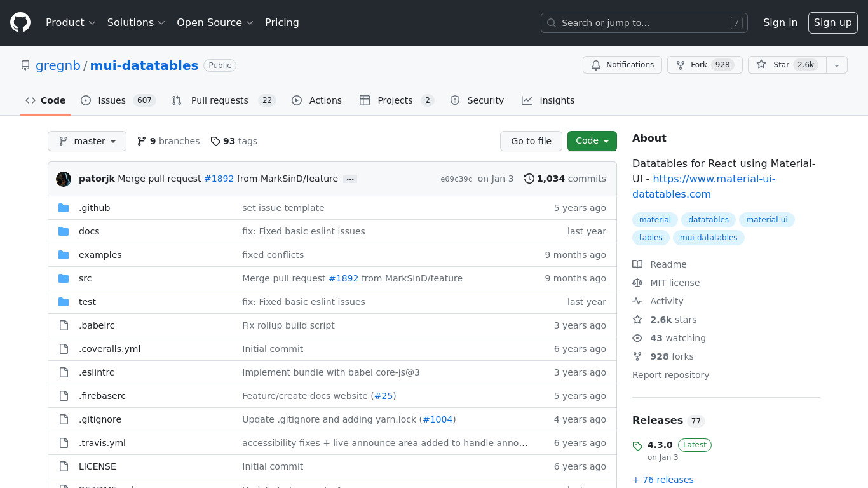Click the tag icon next to 93 tags

[215, 141]
